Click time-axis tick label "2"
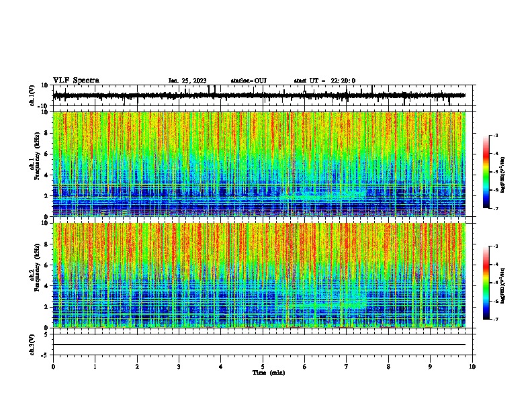The image size is (532, 411). 137,367
